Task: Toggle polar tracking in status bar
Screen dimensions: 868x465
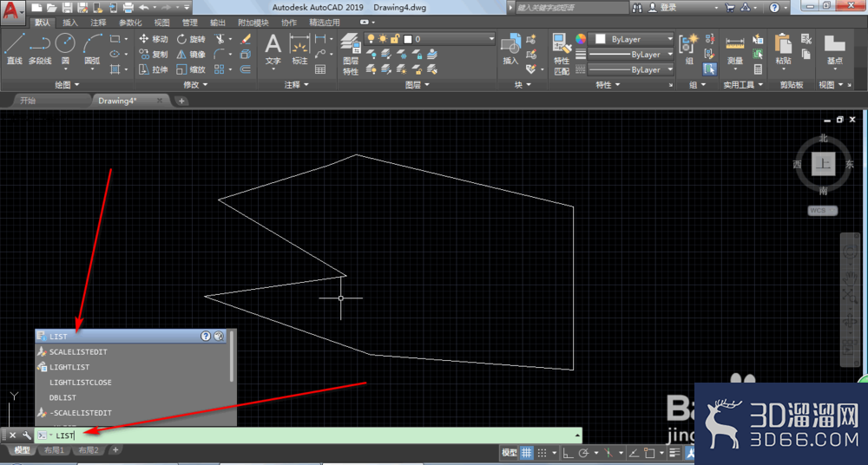Action: click(x=583, y=452)
